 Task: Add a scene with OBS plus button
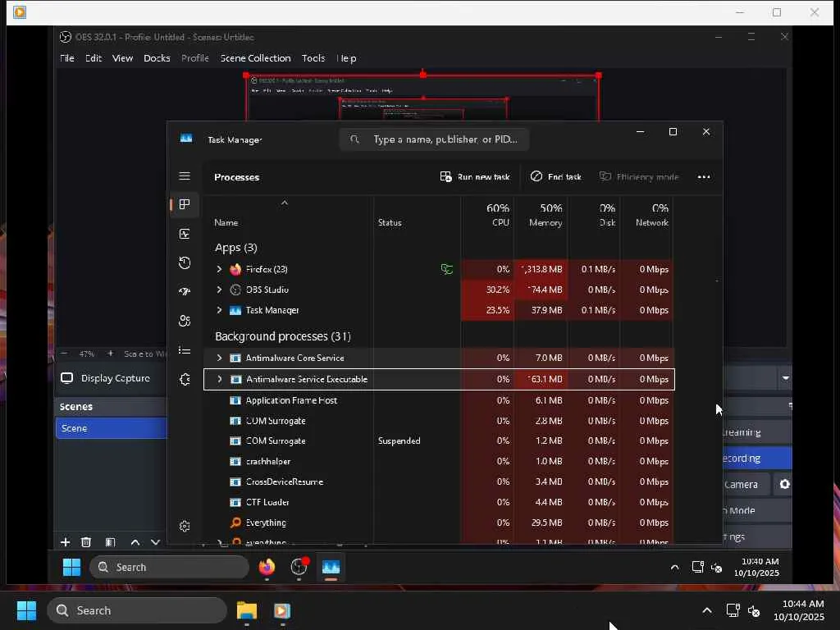[x=66, y=542]
